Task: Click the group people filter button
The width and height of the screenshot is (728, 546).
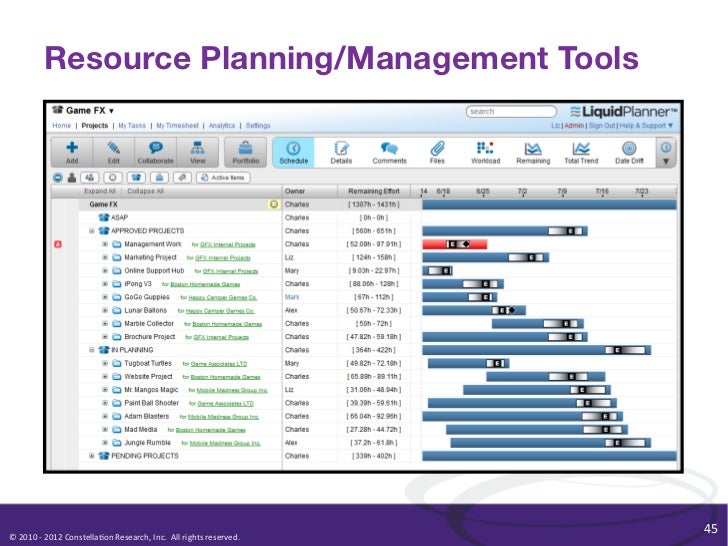Action: point(90,177)
